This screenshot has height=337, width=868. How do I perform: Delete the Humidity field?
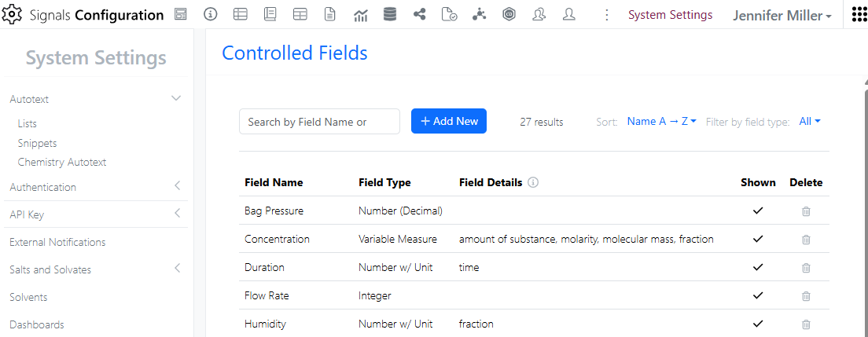[807, 324]
